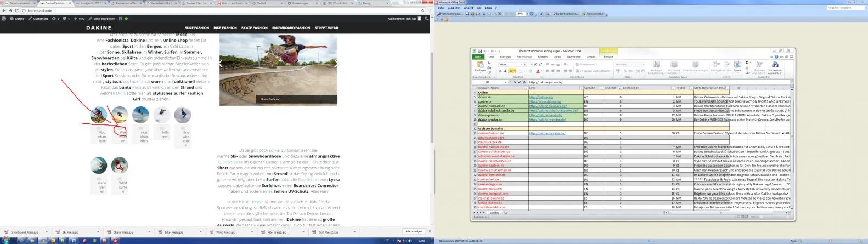This screenshot has width=868, height=244.
Task: Open the comments bubble in admin bar
Action: (x=65, y=19)
